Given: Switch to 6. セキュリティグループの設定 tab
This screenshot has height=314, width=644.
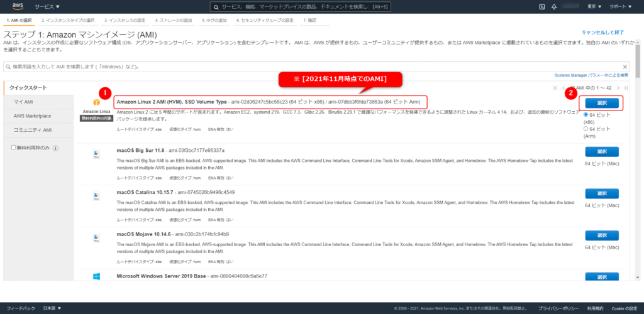Looking at the screenshot, I should [x=265, y=20].
